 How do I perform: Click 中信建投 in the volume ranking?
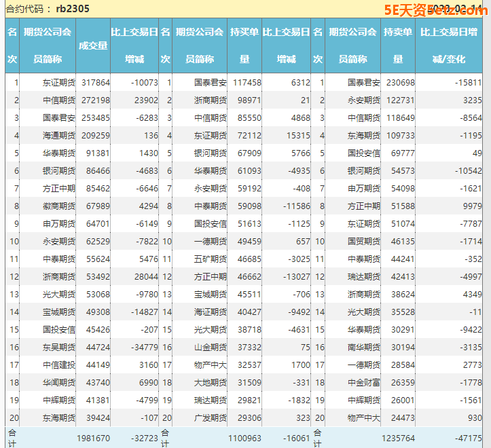pyautogui.click(x=59, y=365)
